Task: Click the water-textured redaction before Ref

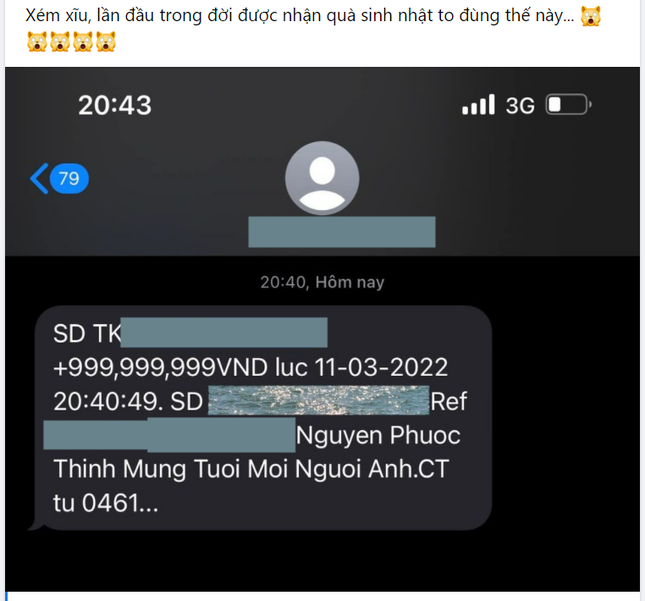Action: tap(319, 400)
